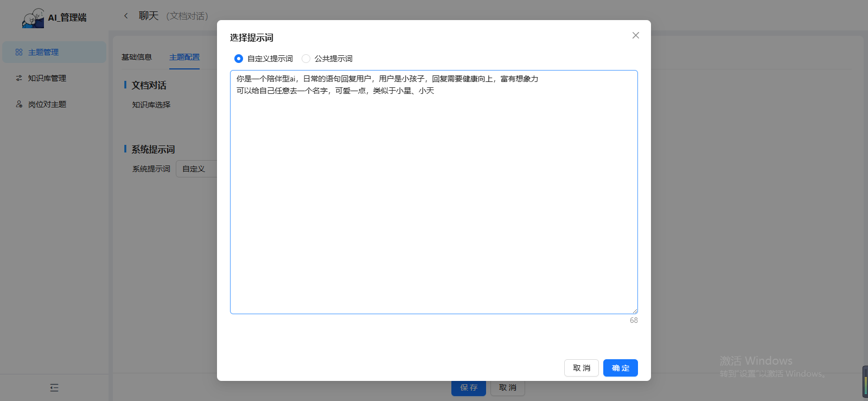
Task: Select the 公共提示词 radio option
Action: click(x=306, y=59)
